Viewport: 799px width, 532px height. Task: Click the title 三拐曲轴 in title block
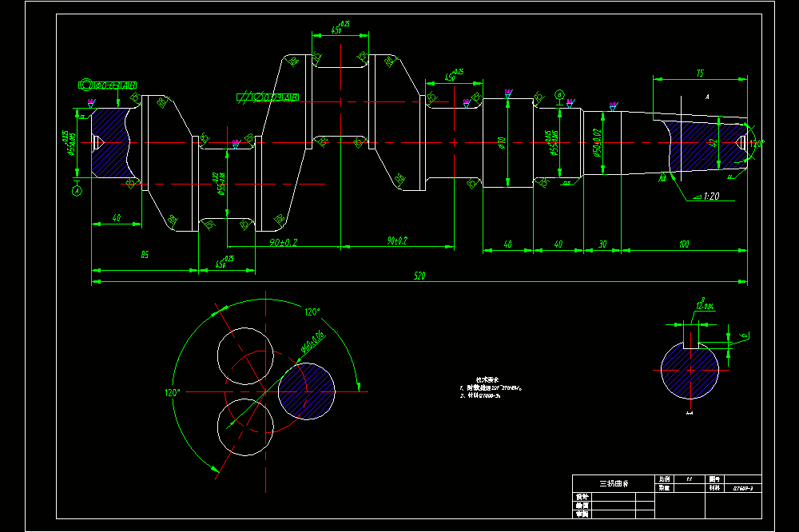point(614,483)
